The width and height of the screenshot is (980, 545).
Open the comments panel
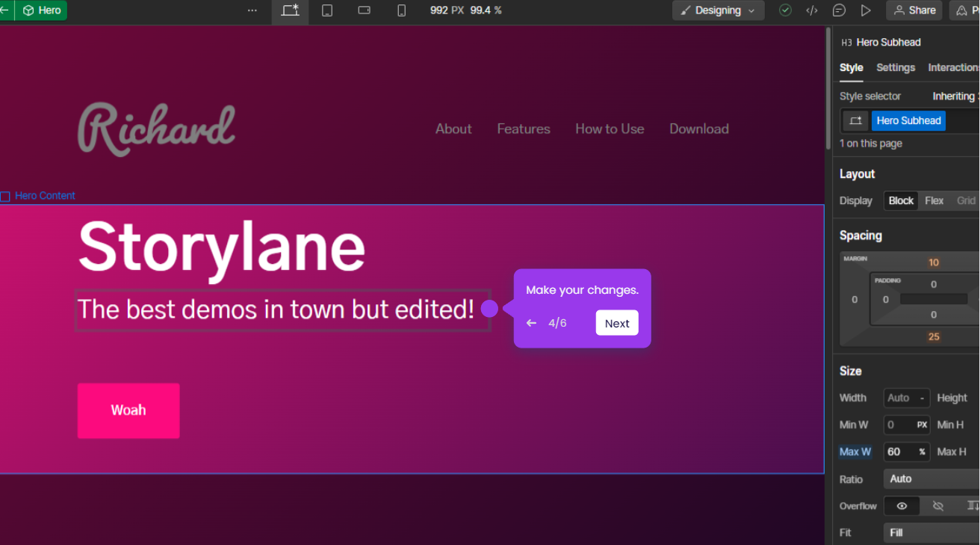click(x=839, y=10)
